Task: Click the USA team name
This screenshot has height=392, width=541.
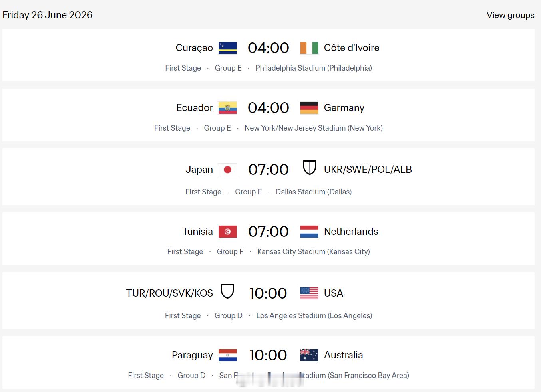Action: (334, 293)
